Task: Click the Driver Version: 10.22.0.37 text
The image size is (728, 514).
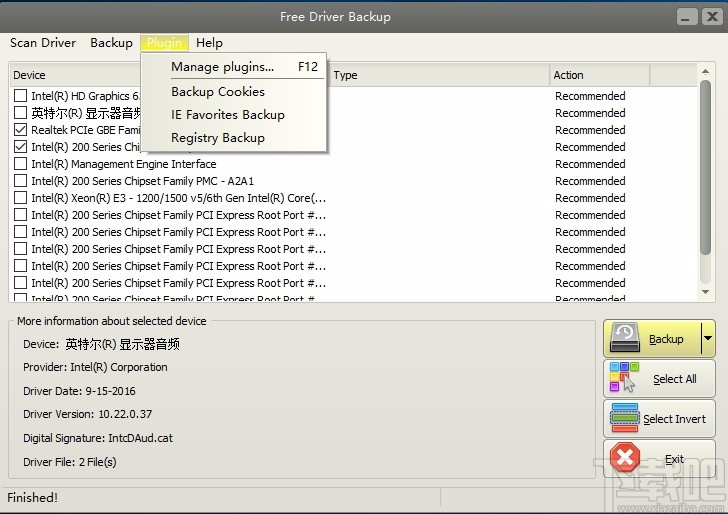Action: pos(88,414)
